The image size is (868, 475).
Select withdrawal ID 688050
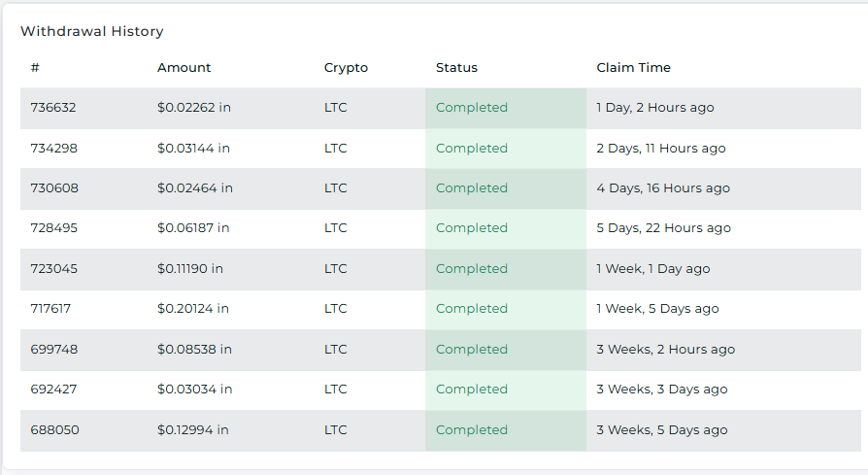click(x=54, y=430)
